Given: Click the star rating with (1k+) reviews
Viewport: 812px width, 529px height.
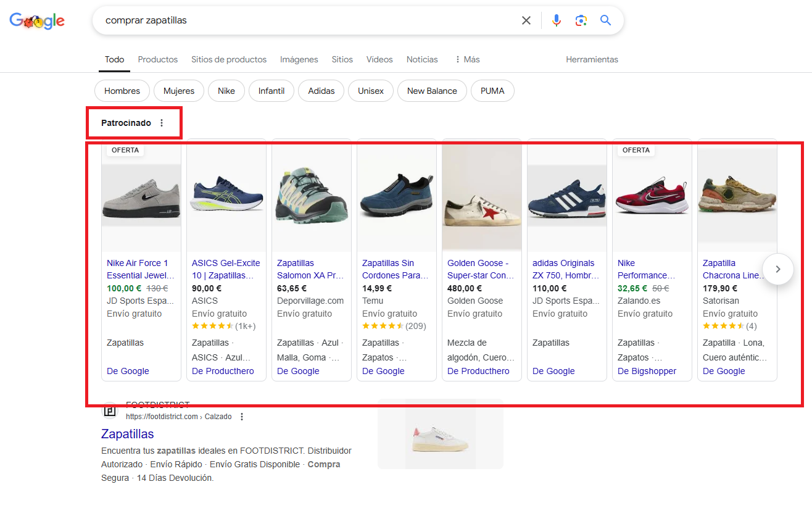Looking at the screenshot, I should 223,326.
